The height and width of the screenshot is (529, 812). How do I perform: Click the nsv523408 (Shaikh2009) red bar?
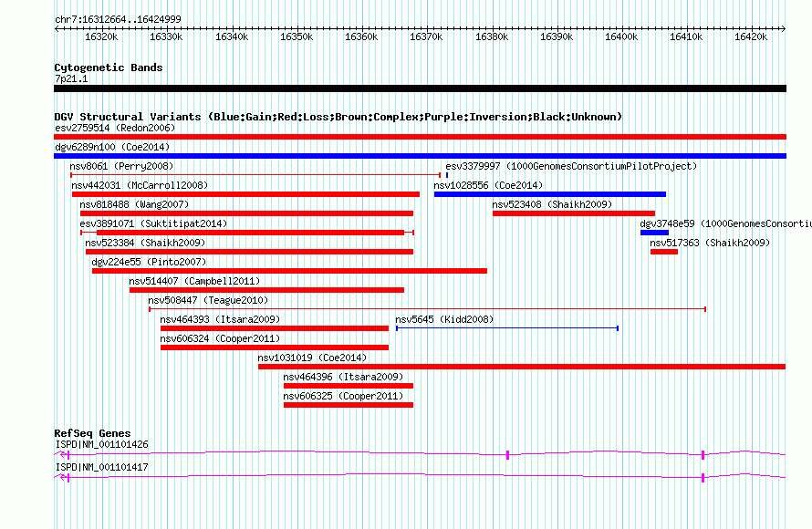pyautogui.click(x=574, y=213)
